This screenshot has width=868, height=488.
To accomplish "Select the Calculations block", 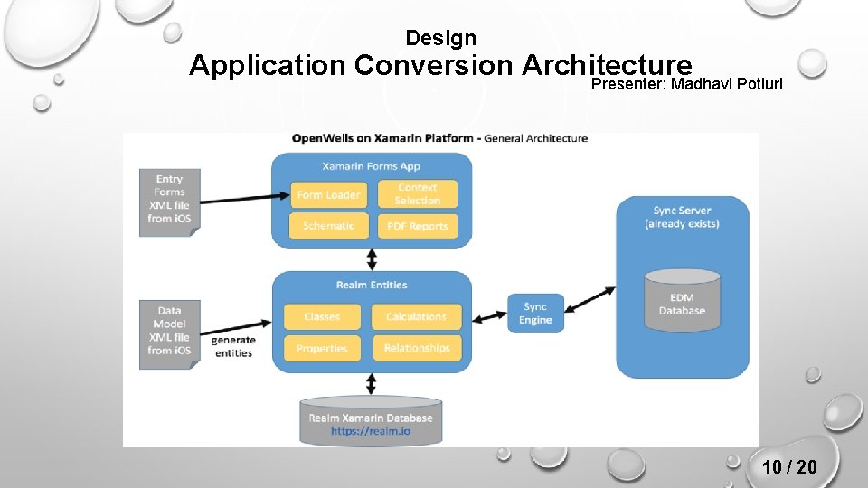I will 416,316.
